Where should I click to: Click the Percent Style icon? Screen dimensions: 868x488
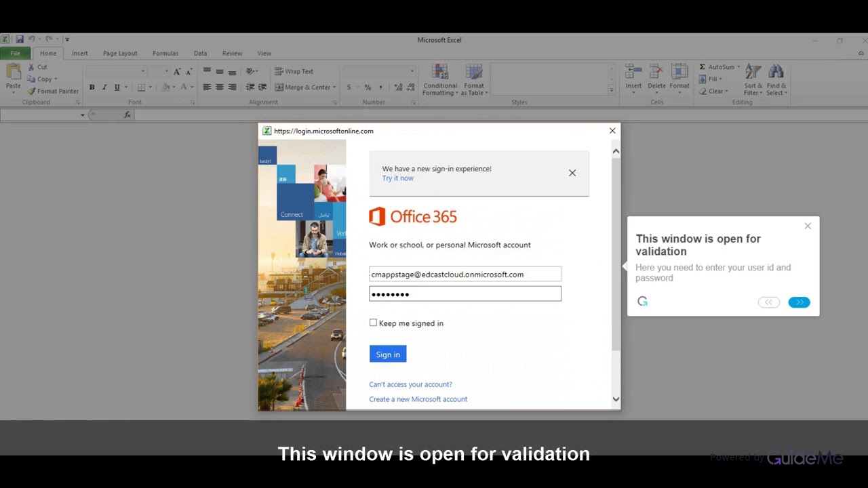(x=368, y=87)
